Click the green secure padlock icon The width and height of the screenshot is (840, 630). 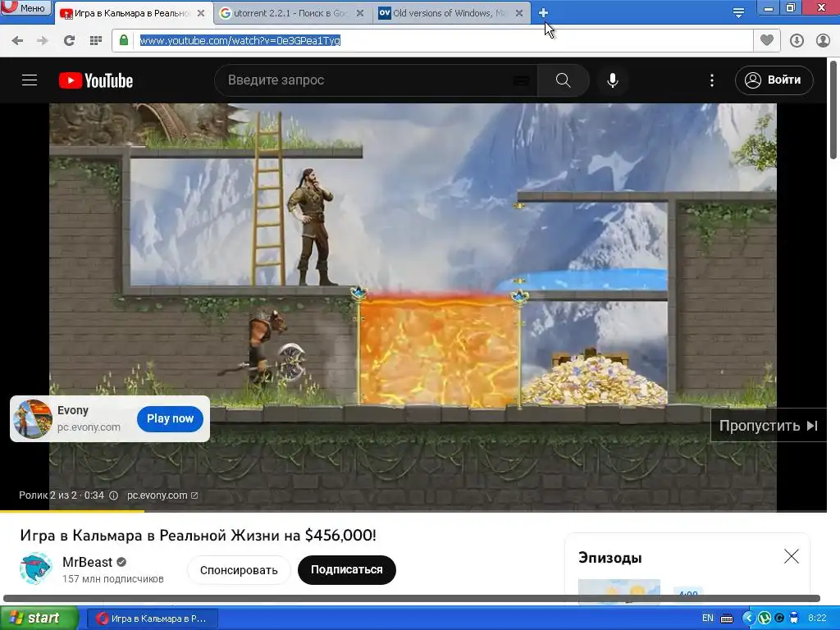click(x=124, y=40)
